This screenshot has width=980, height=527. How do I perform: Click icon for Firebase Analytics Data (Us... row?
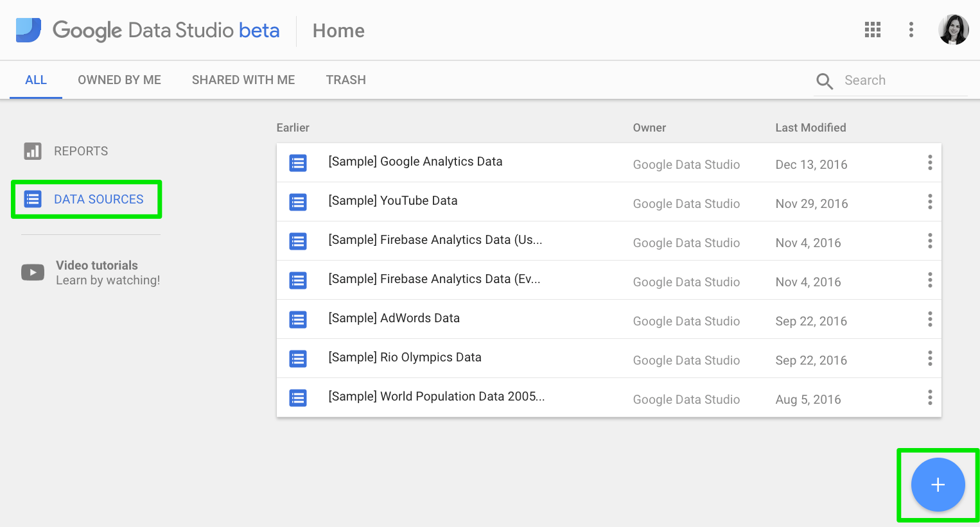click(298, 241)
